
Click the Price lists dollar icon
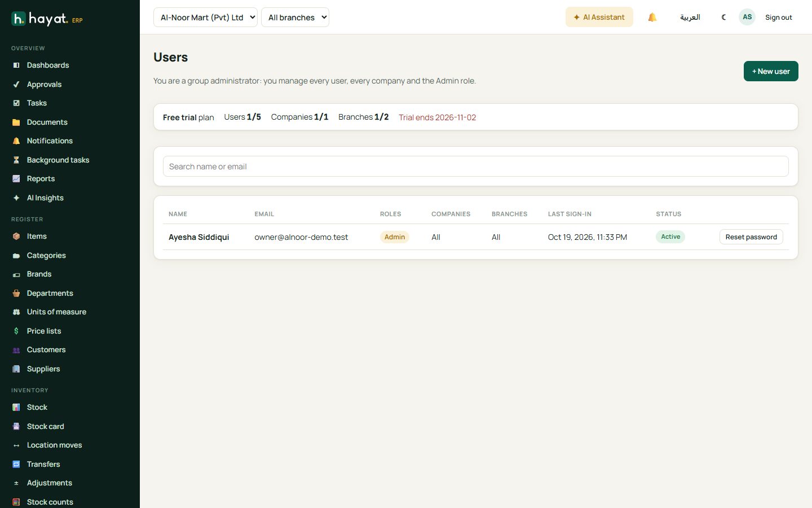16,331
